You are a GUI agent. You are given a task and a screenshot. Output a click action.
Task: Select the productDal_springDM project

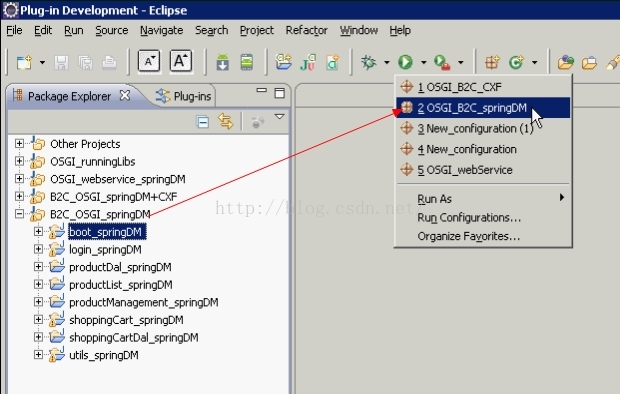(120, 267)
